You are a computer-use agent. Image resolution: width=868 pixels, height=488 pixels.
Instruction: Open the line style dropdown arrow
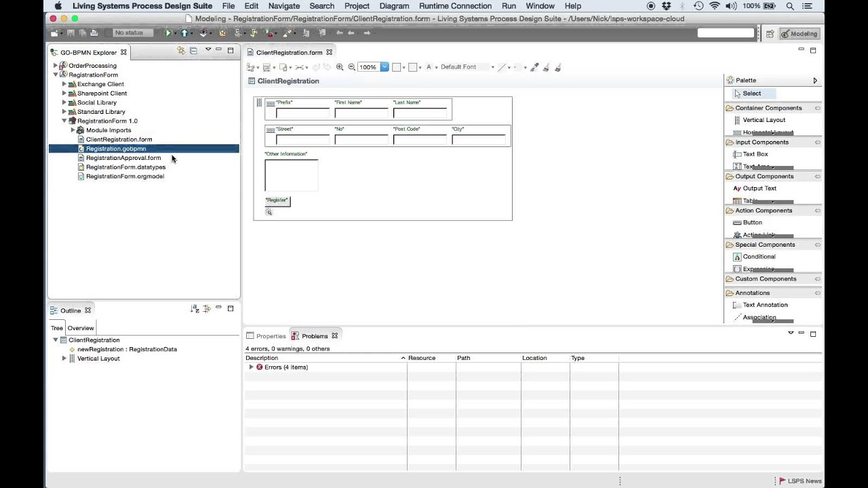tap(509, 67)
